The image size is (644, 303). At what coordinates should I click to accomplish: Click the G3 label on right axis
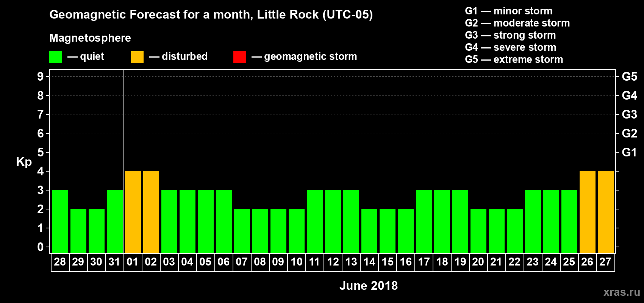coord(630,114)
